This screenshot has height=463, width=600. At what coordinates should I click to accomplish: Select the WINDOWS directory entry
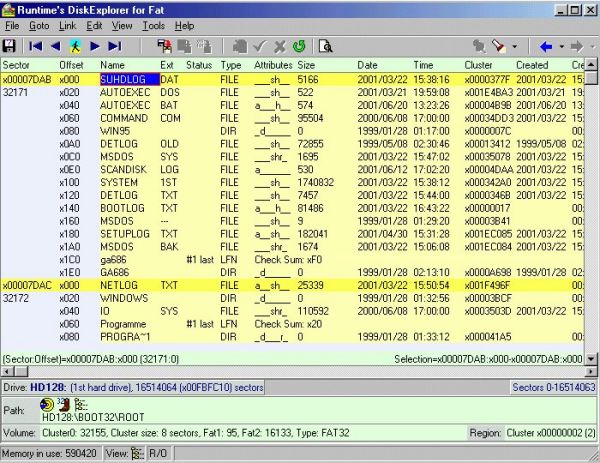coord(124,298)
